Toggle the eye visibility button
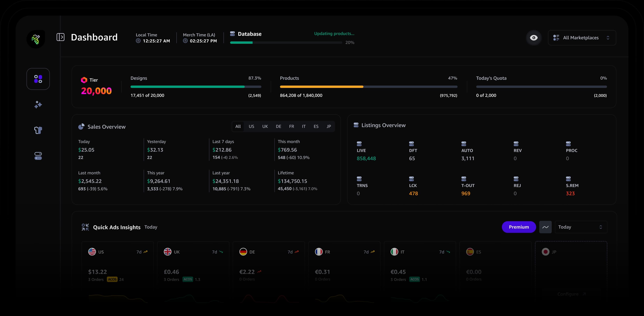Image resolution: width=644 pixels, height=316 pixels. tap(534, 38)
